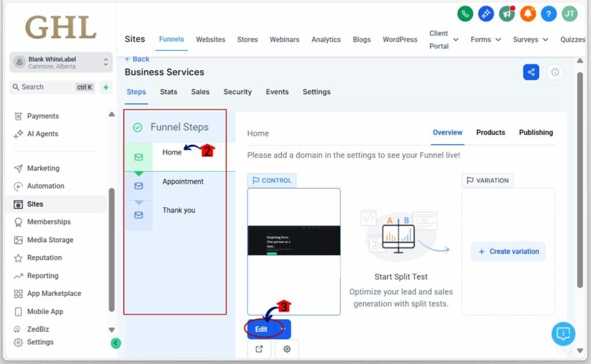The width and height of the screenshot is (591, 364).
Task: Click the envelope icon beside Thank you step
Action: [x=139, y=215]
